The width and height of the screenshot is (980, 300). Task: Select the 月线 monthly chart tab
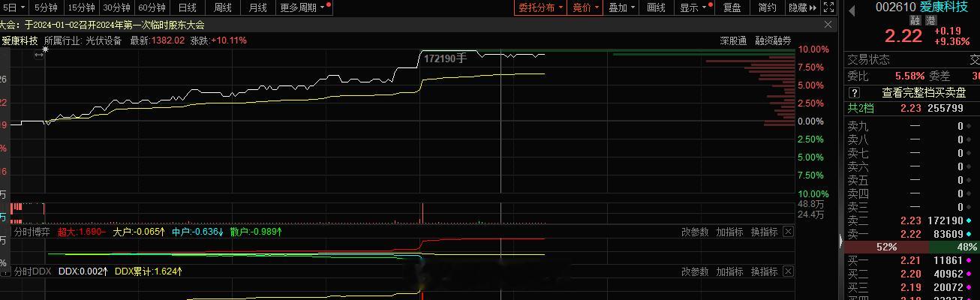coord(258,7)
